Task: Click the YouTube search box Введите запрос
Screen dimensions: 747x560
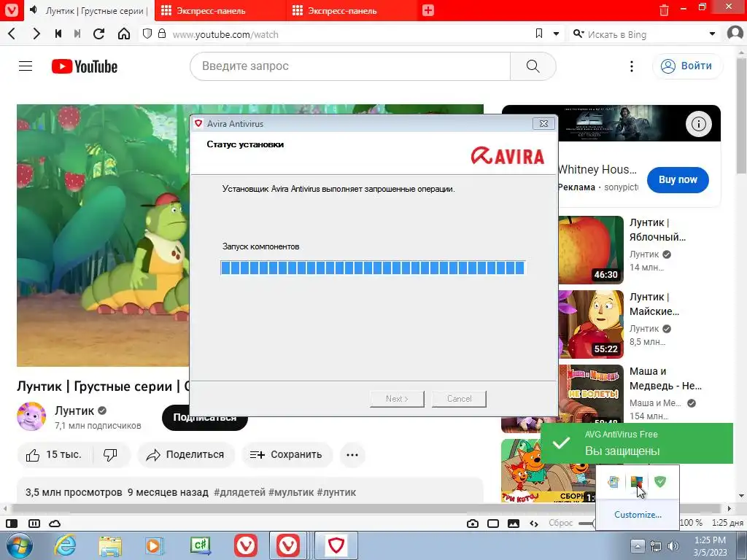Action: pos(350,66)
